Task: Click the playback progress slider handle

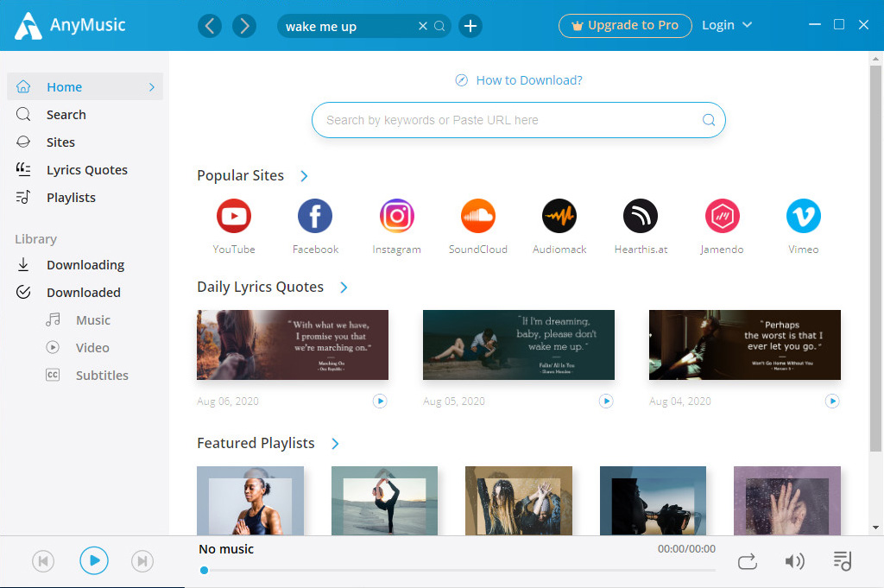Action: (204, 571)
